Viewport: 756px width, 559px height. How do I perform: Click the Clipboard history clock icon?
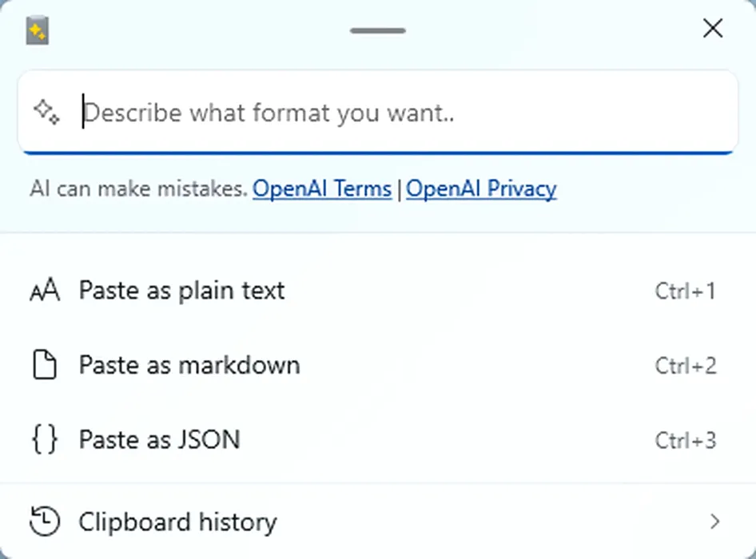[x=45, y=521]
